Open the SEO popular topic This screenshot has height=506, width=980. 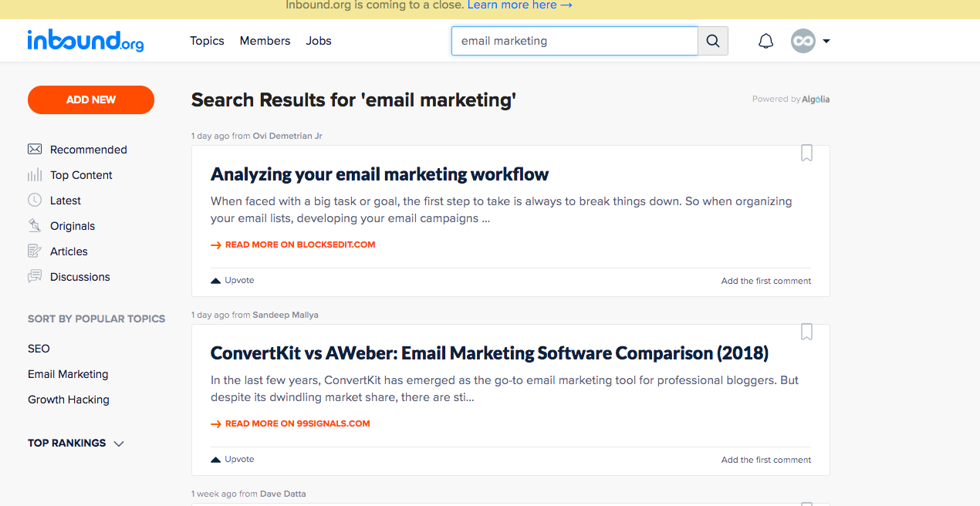click(x=39, y=349)
